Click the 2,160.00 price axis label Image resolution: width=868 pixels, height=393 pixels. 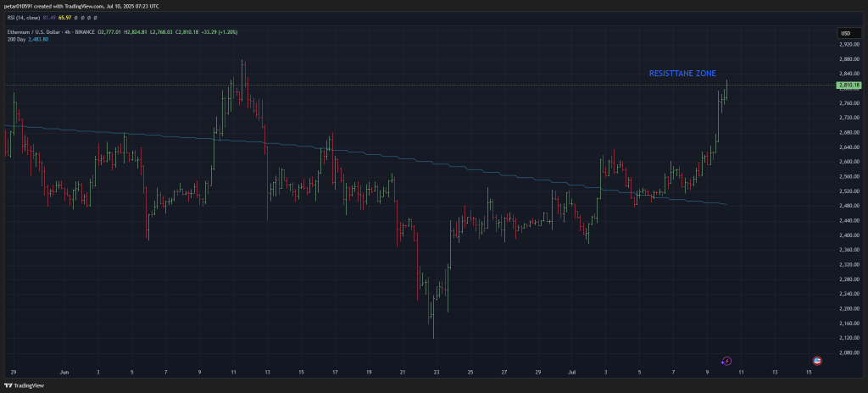[849, 324]
